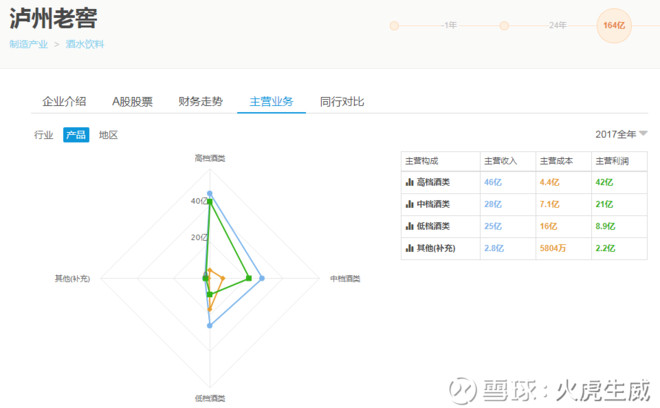Click the 28亿 revenue value
660x408 pixels.
(x=493, y=204)
